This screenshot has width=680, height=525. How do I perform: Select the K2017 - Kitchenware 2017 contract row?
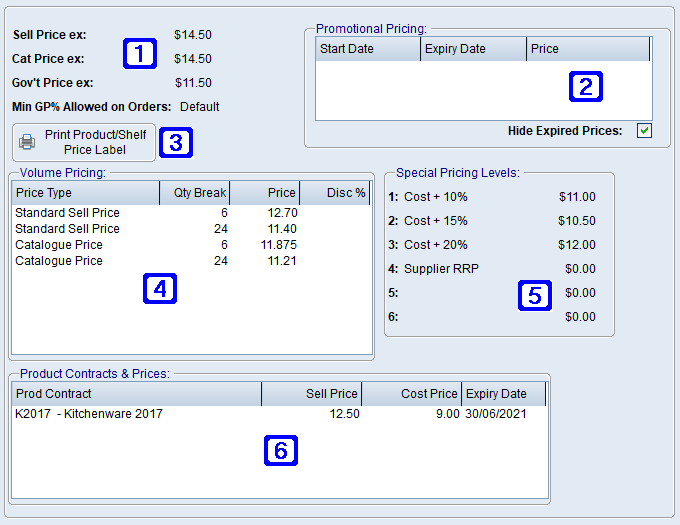280,414
